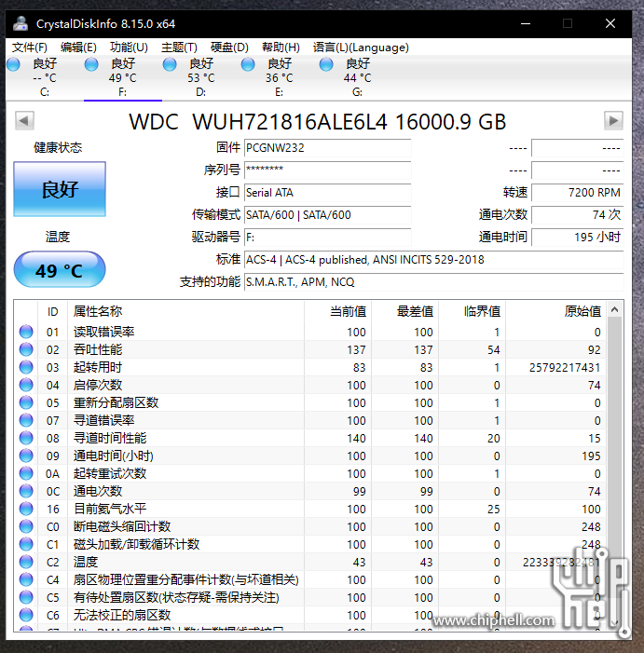Image resolution: width=644 pixels, height=653 pixels.
Task: Click the 49 °C temperature button
Action: tap(60, 269)
